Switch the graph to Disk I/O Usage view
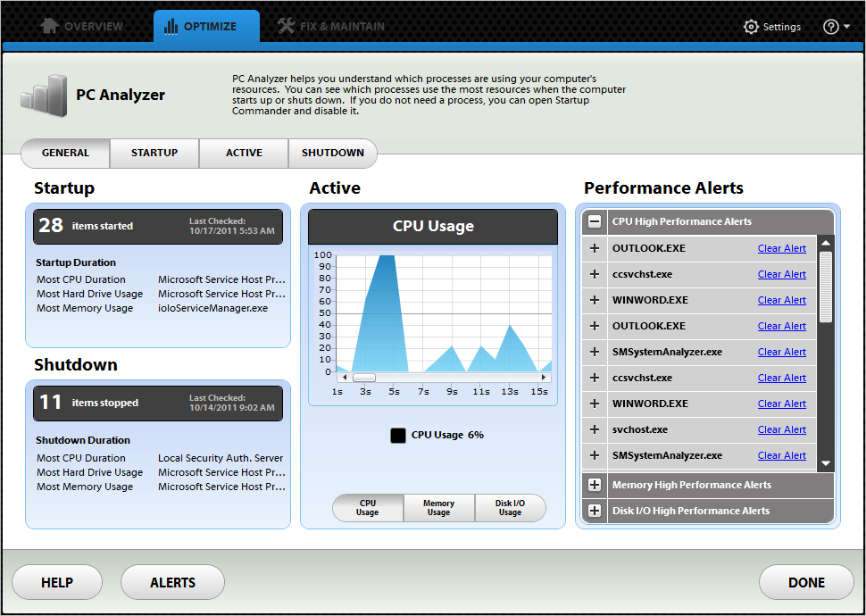 coord(510,507)
